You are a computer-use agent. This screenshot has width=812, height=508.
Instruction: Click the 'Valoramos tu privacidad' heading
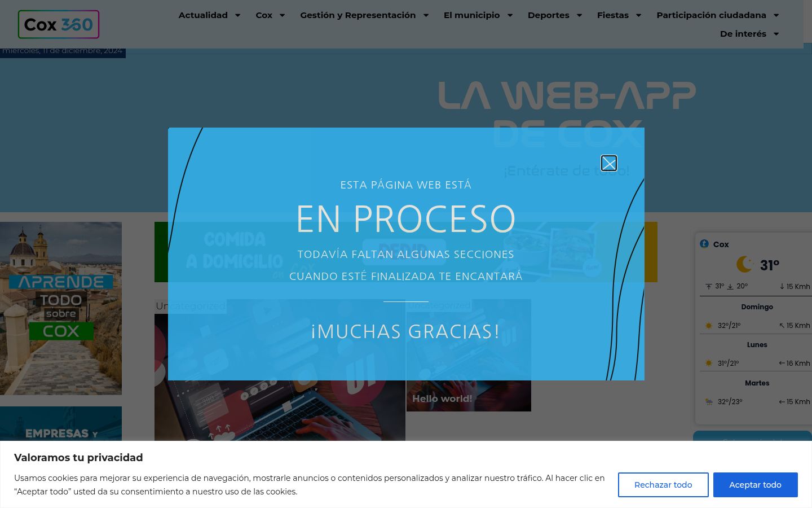[x=78, y=458]
